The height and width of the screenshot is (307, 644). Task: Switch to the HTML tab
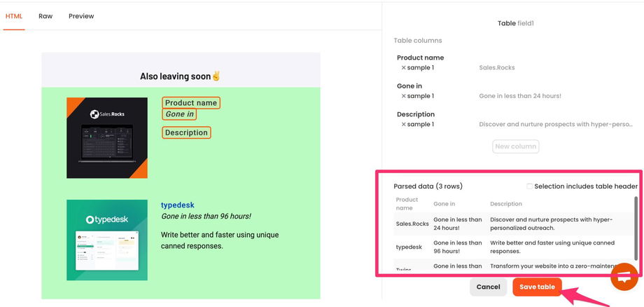(14, 16)
